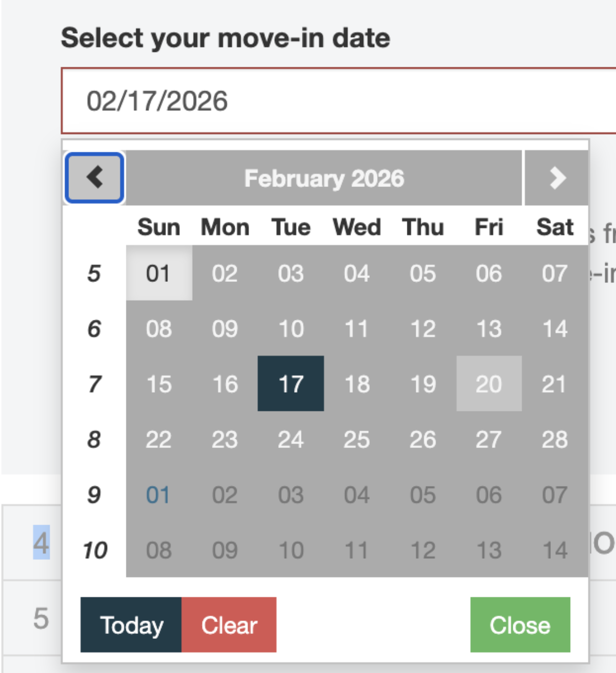
Task: Clear the selected date
Action: pyautogui.click(x=229, y=625)
